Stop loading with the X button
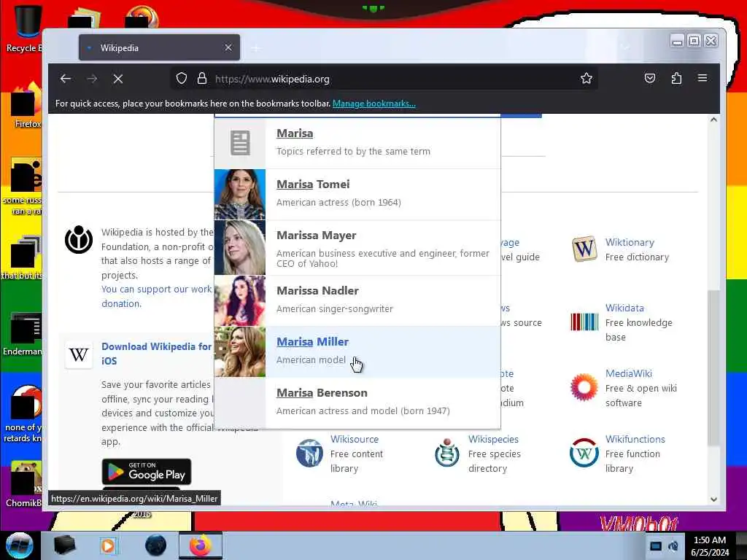Image resolution: width=747 pixels, height=560 pixels. pyautogui.click(x=118, y=79)
